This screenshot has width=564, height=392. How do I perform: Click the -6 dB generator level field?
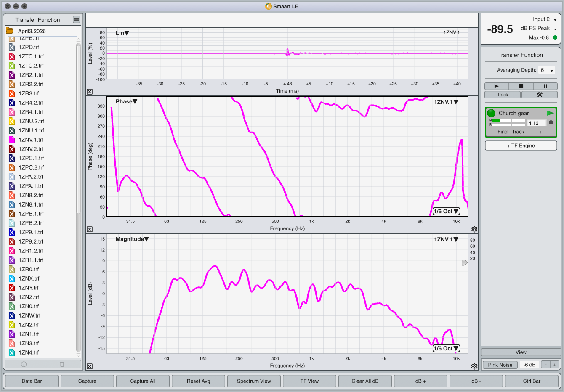pos(529,365)
